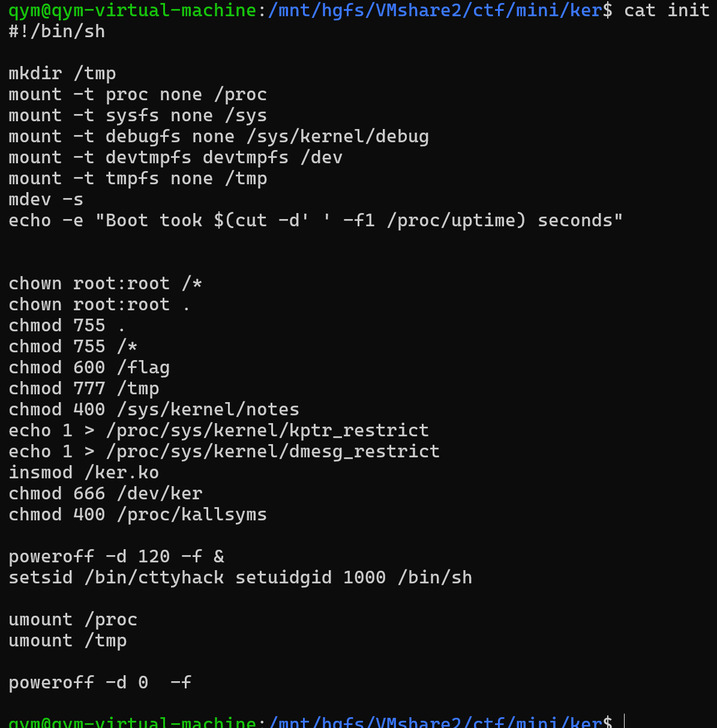The height and width of the screenshot is (728, 717).
Task: Click the 'cat init' command in prompt
Action: 667,11
